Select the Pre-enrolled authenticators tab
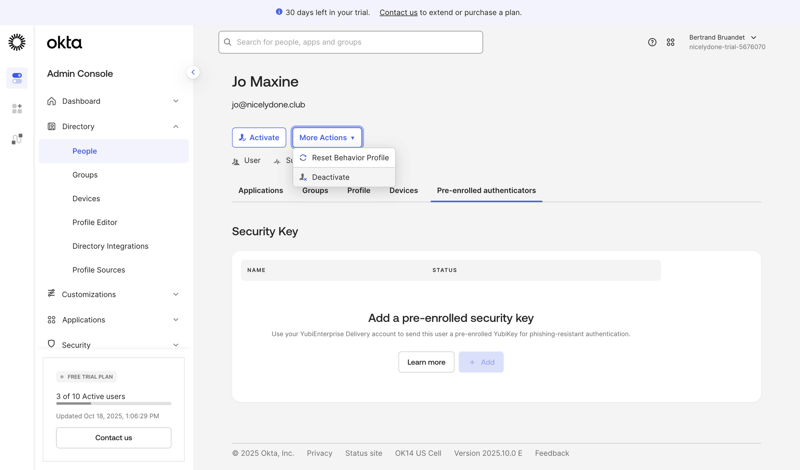The height and width of the screenshot is (470, 800). click(486, 190)
